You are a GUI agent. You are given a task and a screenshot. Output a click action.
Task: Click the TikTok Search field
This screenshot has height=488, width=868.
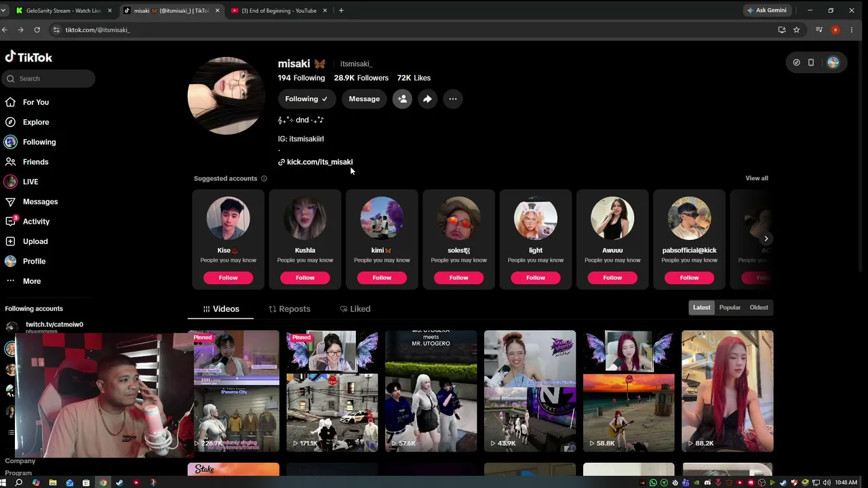48,79
